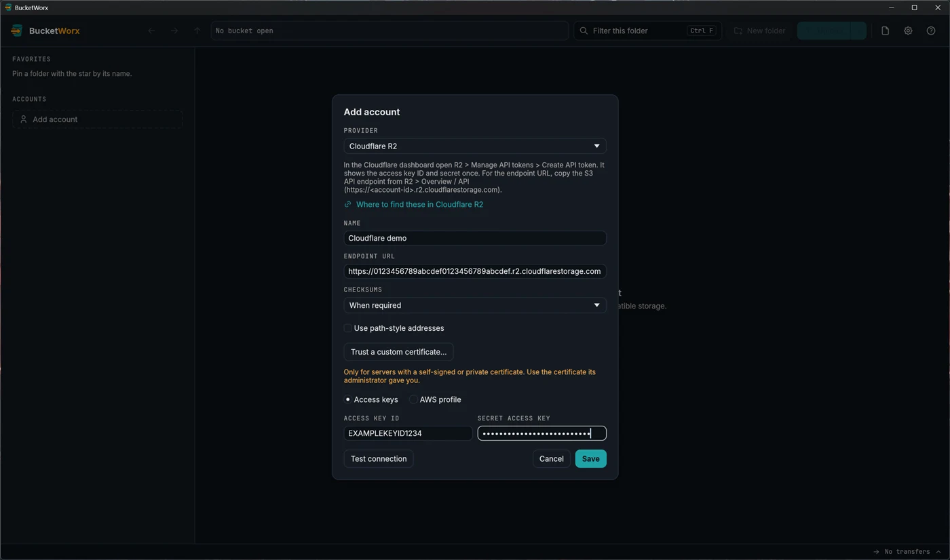
Task: Click the Name field Cloudflare demo
Action: coord(475,238)
